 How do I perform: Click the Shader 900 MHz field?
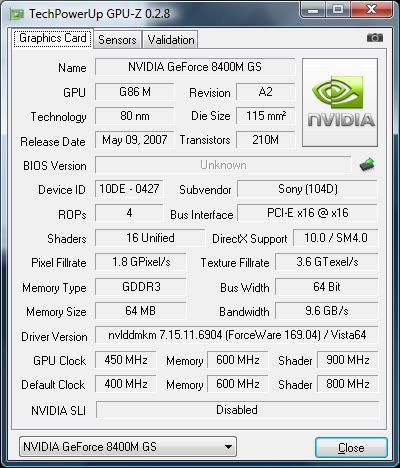(348, 360)
